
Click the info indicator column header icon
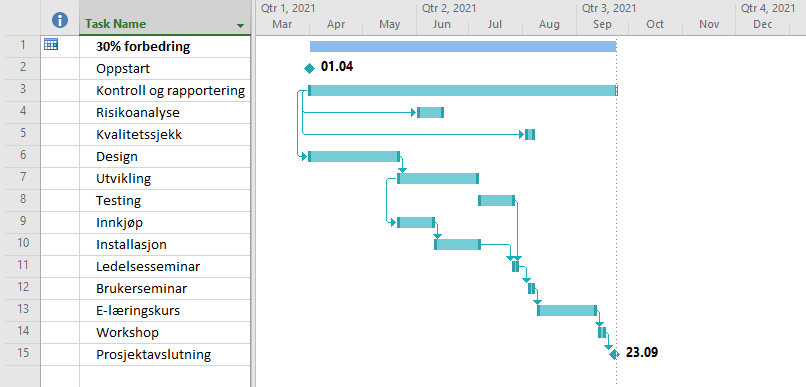(60, 21)
